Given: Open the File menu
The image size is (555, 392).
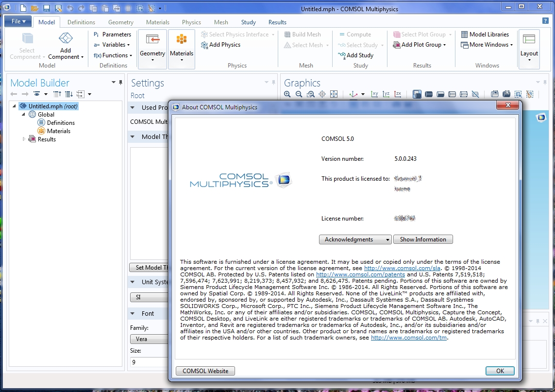Looking at the screenshot, I should click(18, 21).
